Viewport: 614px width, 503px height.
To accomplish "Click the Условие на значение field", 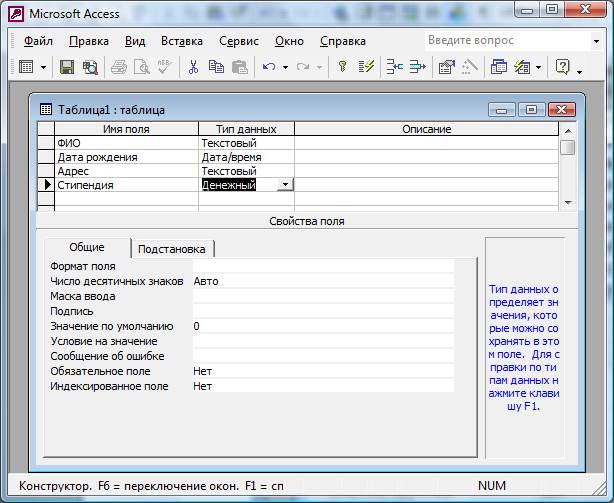I will 323,341.
